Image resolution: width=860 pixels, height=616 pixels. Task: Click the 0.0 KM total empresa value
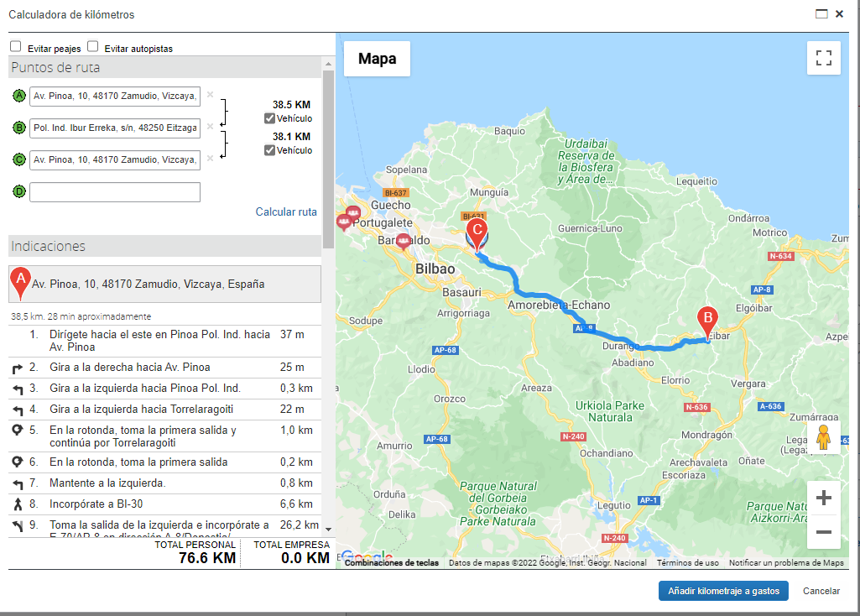305,558
